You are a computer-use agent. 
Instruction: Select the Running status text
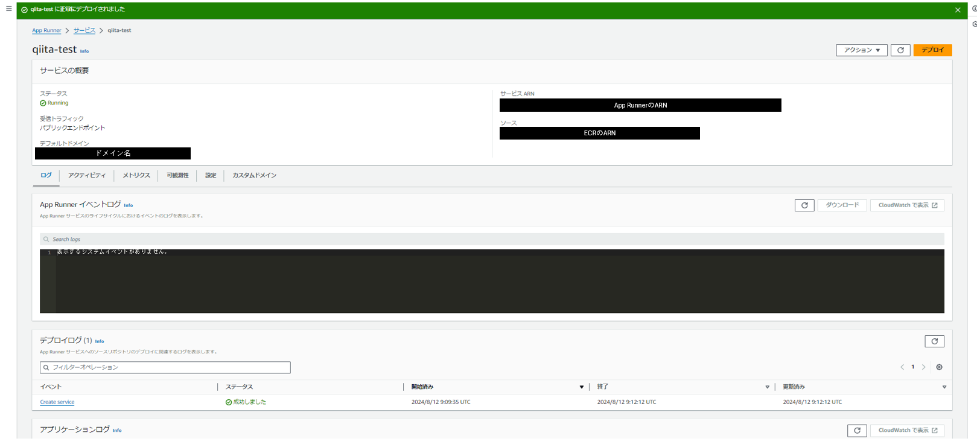[58, 103]
